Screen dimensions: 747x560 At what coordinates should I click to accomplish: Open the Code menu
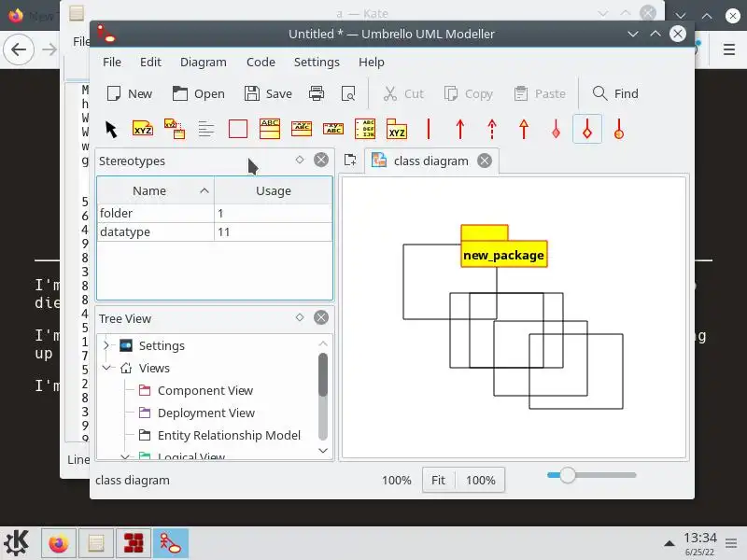point(261,62)
